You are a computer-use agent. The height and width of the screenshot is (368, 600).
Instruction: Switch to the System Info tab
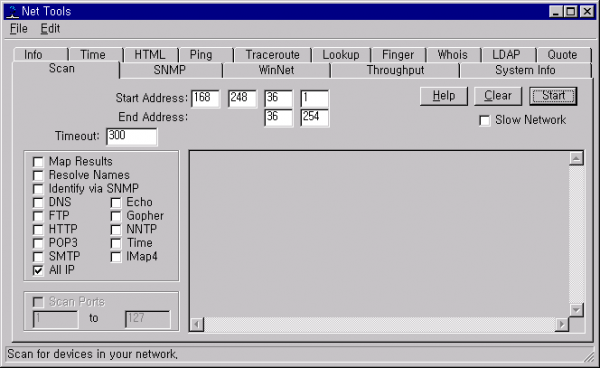click(x=525, y=70)
